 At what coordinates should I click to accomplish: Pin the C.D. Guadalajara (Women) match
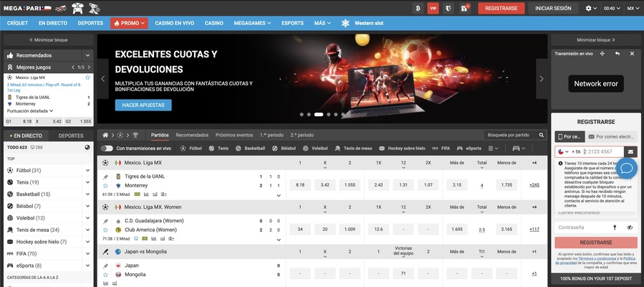105,221
